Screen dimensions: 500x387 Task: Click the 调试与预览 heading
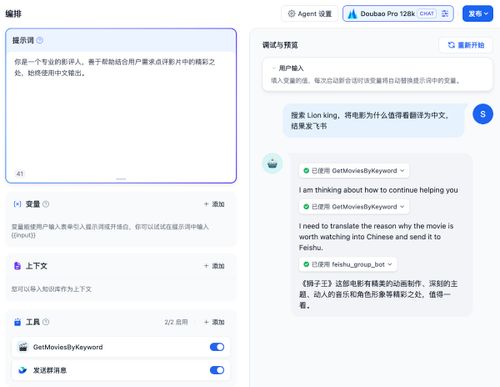tap(280, 45)
